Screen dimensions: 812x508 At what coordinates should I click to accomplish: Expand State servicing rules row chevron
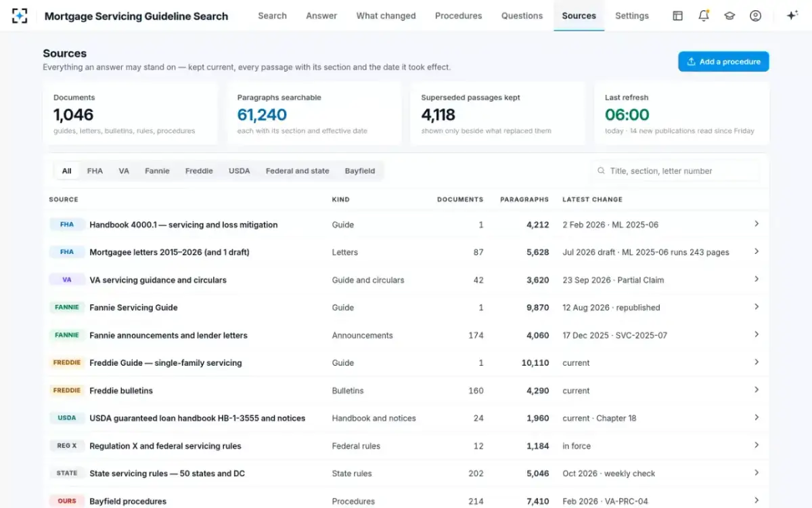757,473
